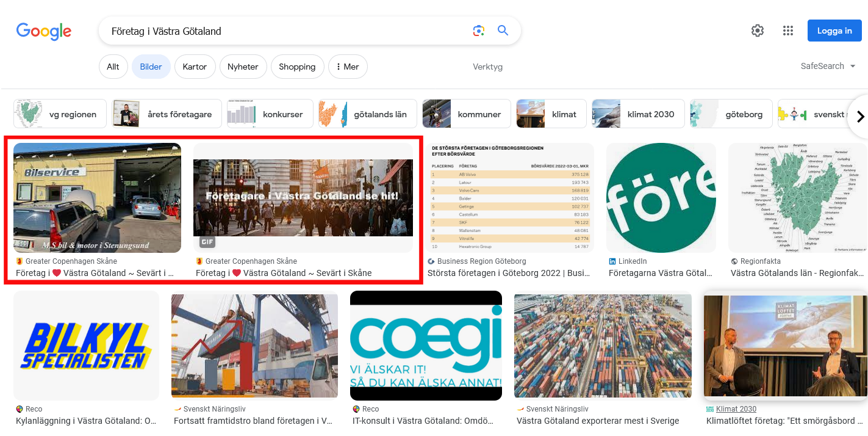
Task: Open the settings gear icon
Action: [758, 31]
